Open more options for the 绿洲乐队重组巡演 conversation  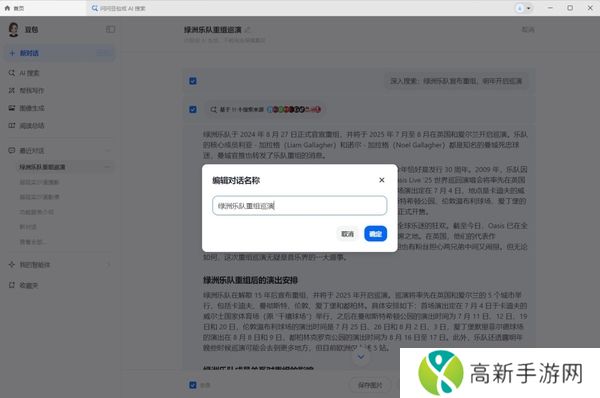pos(107,167)
